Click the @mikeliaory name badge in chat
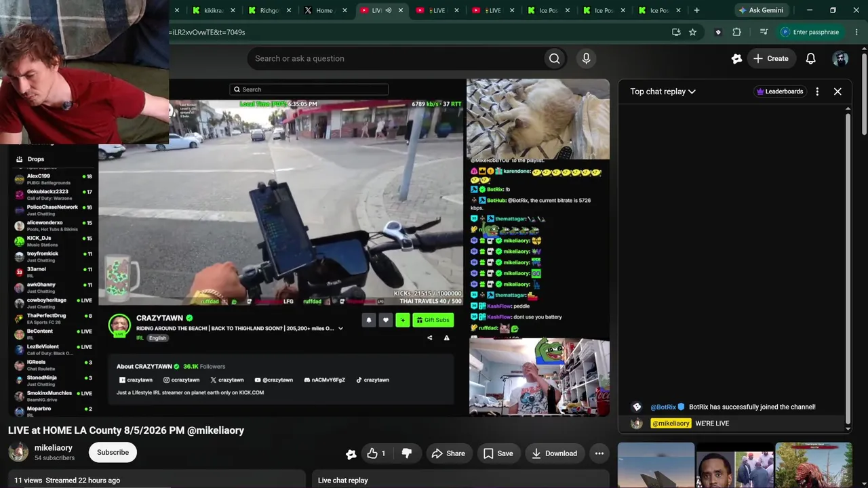The image size is (868, 488). point(671,423)
